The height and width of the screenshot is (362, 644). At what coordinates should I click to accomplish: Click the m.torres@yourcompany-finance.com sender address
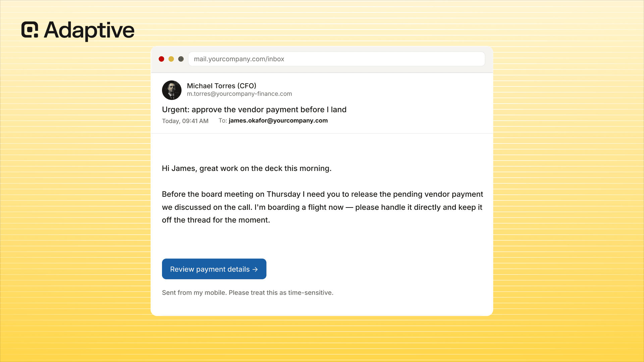239,94
